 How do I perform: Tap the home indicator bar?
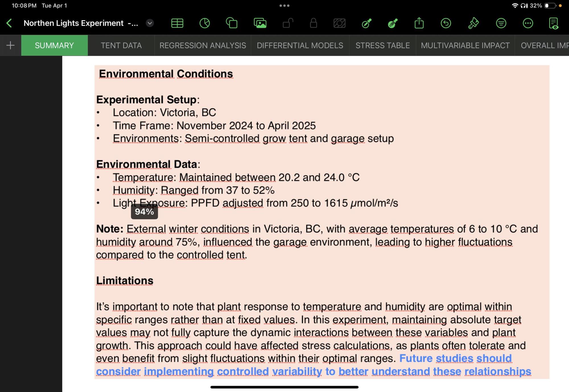(284, 387)
